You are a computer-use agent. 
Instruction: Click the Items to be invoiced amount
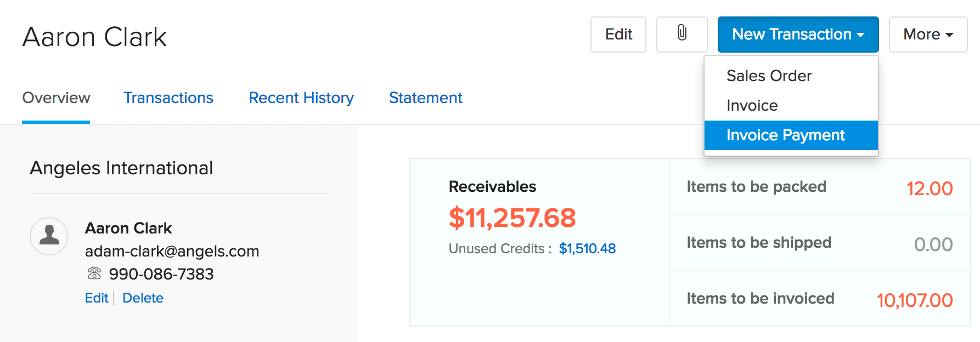(914, 300)
